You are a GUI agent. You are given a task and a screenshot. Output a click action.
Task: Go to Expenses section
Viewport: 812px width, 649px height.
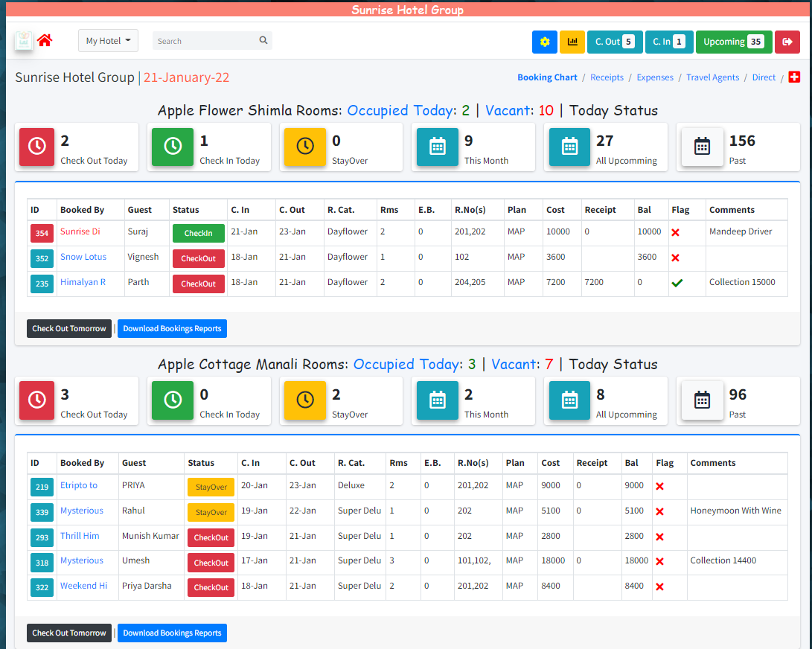[x=654, y=77]
